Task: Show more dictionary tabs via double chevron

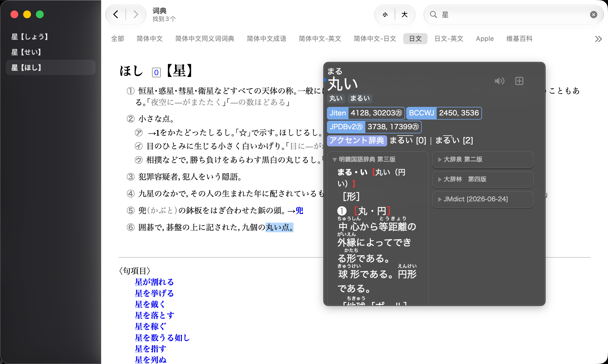Action: [x=598, y=39]
